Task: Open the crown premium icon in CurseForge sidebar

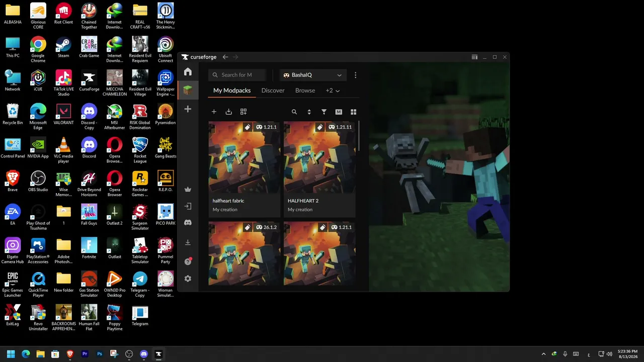Action: 188,190
